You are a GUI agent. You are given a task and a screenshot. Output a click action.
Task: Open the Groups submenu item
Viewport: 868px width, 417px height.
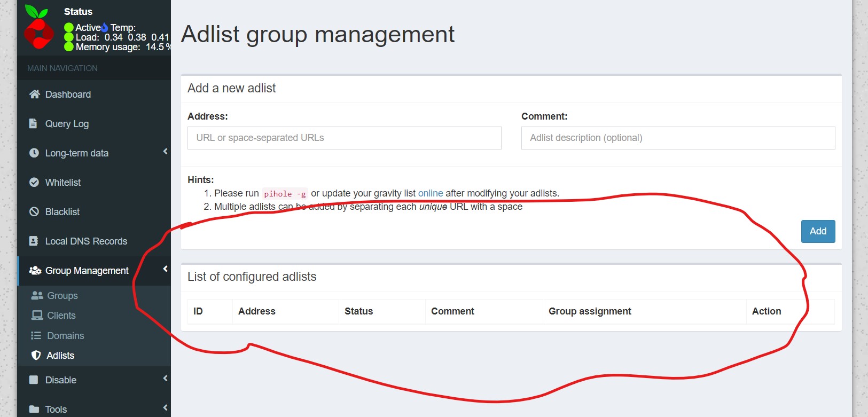pos(62,296)
